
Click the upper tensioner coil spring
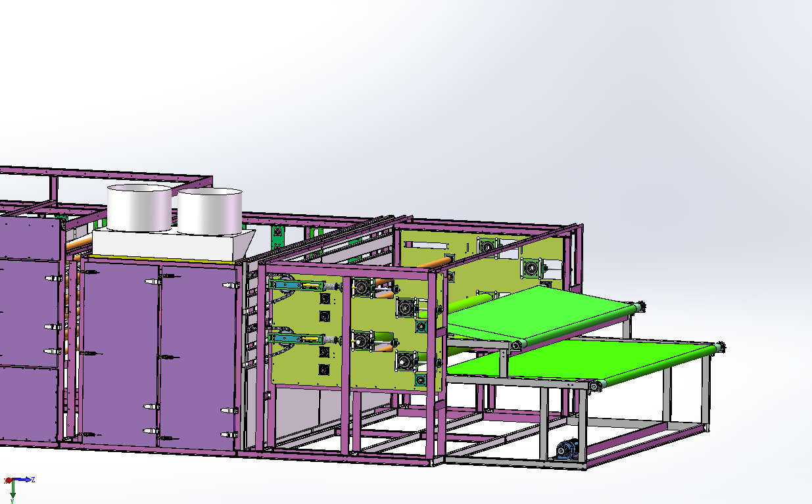(x=331, y=286)
